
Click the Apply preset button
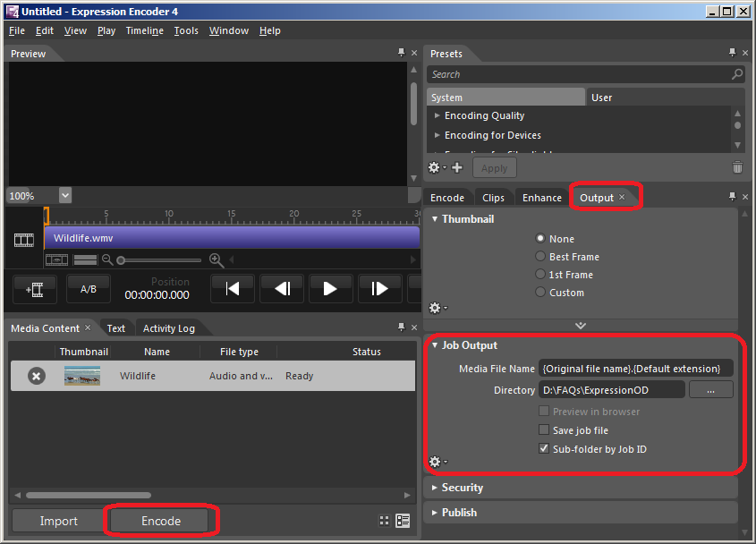[494, 168]
